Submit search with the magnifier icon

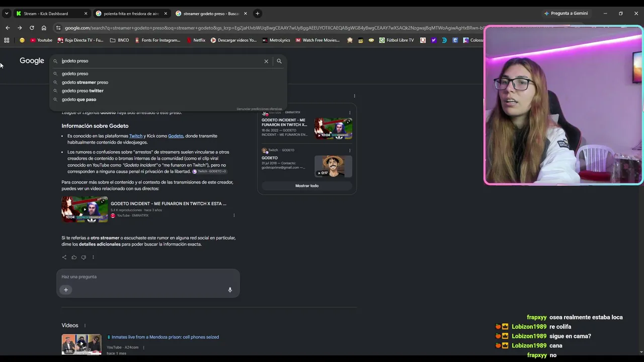[x=279, y=61]
